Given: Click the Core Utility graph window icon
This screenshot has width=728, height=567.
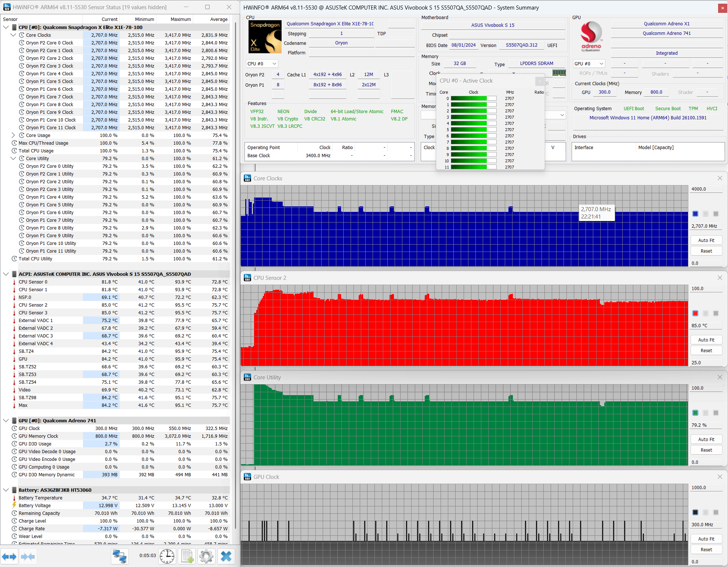Looking at the screenshot, I should (247, 378).
